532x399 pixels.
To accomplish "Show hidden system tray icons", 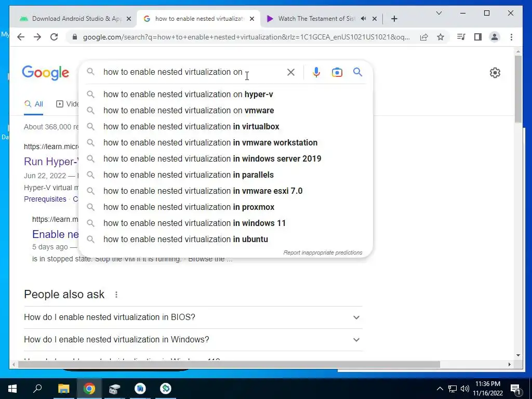I will click(x=440, y=389).
